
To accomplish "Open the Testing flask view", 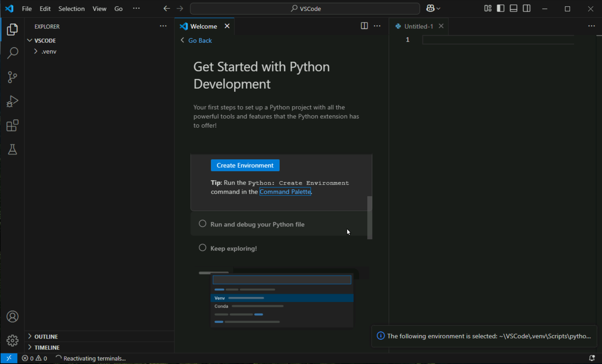I will click(x=12, y=149).
